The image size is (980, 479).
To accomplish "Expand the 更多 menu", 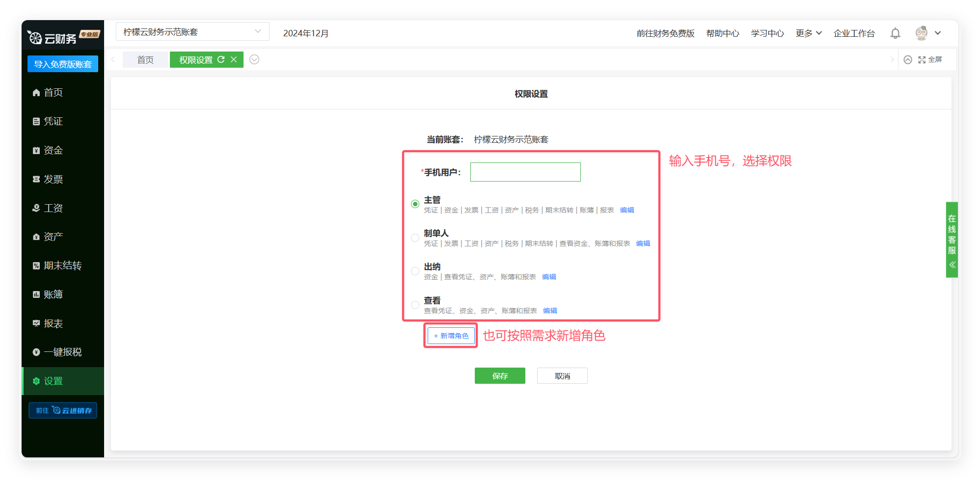I will 808,33.
